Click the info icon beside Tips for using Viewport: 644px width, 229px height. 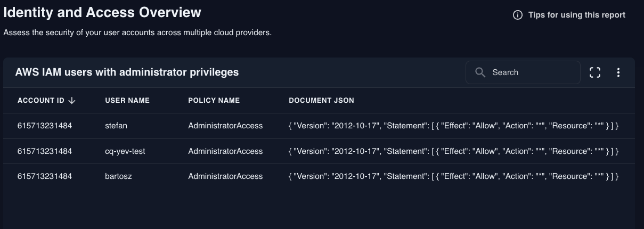tap(517, 15)
